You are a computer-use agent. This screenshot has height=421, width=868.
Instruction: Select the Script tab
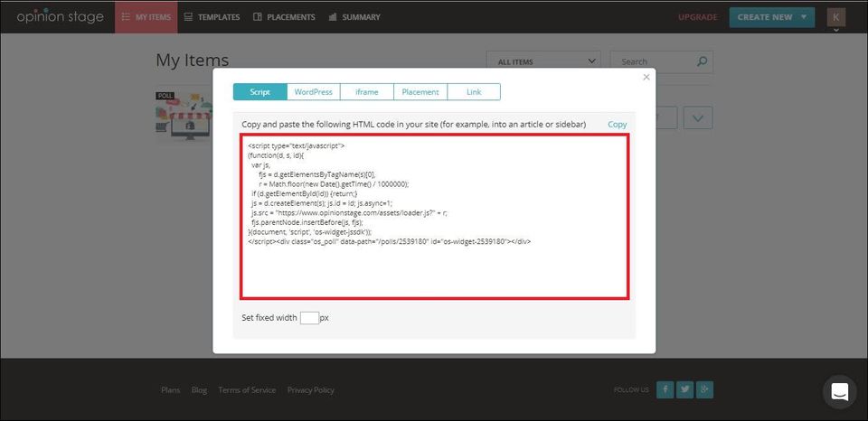click(x=260, y=92)
